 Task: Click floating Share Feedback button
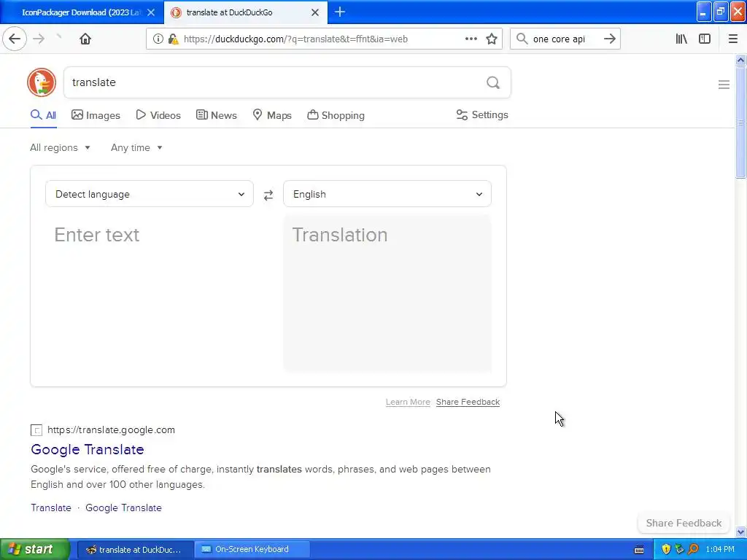coord(684,523)
